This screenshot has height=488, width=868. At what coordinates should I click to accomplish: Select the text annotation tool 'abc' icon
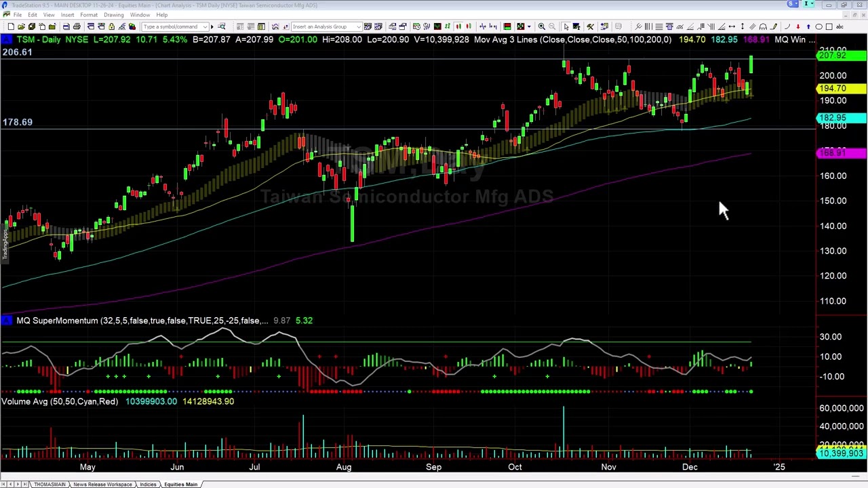click(840, 26)
